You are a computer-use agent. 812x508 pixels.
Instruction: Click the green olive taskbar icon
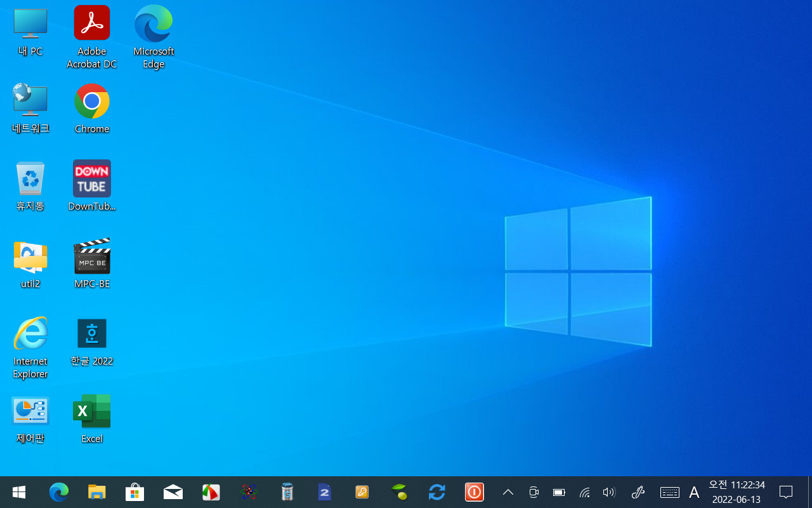[x=400, y=492]
